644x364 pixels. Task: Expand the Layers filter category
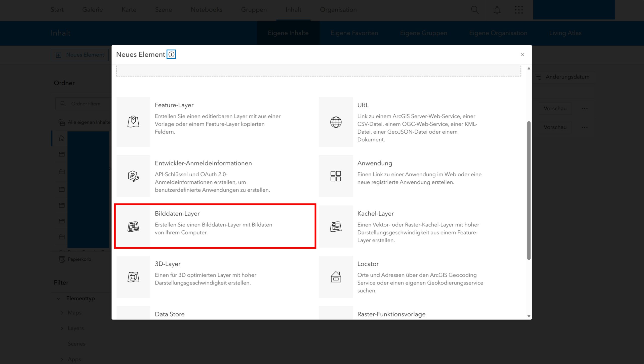(x=62, y=328)
